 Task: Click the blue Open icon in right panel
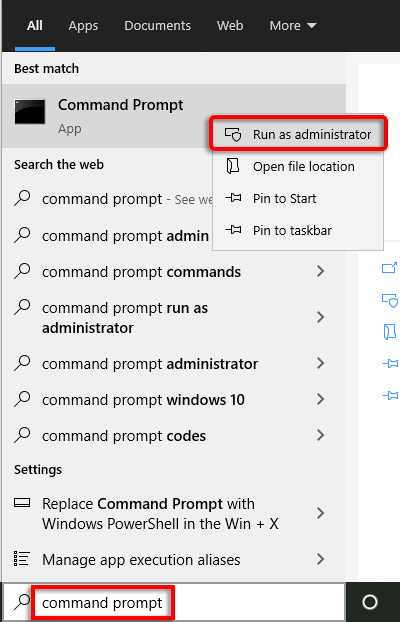pyautogui.click(x=390, y=268)
